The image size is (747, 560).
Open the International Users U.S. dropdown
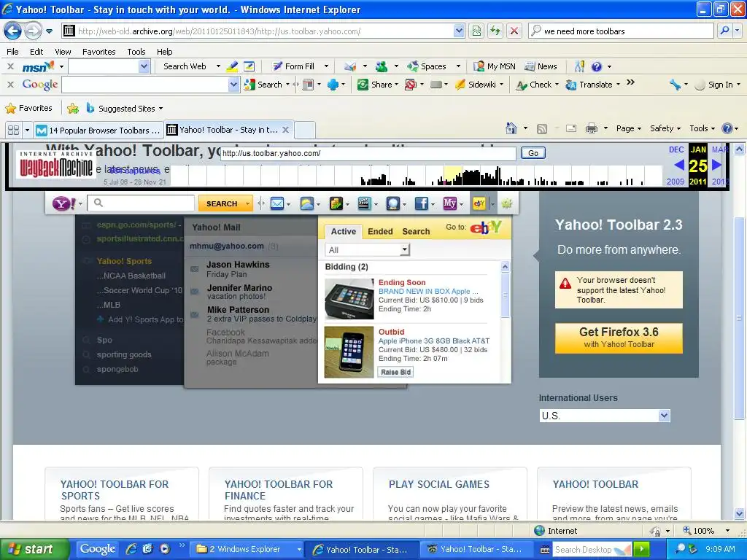tap(664, 416)
